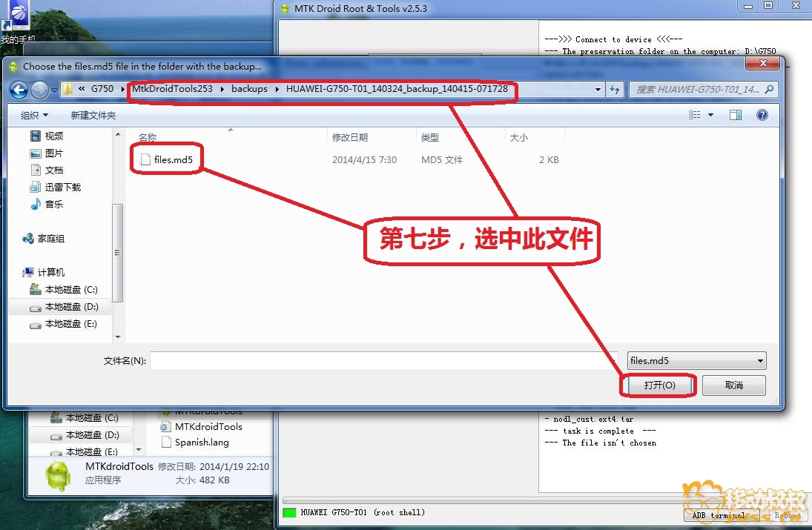Minimize the MTK Droid Root & Tools window
This screenshot has height=530, width=812.
(748, 6)
